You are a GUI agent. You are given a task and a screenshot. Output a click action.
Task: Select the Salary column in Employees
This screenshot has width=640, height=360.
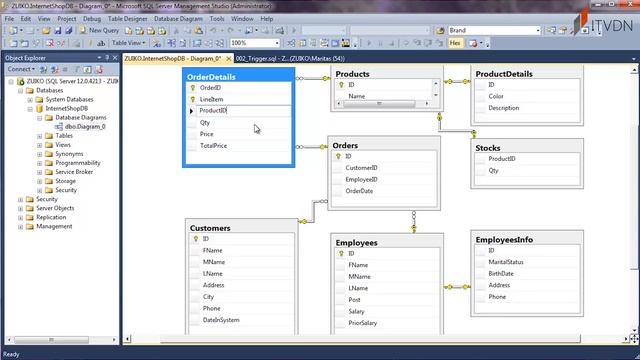pos(356,311)
